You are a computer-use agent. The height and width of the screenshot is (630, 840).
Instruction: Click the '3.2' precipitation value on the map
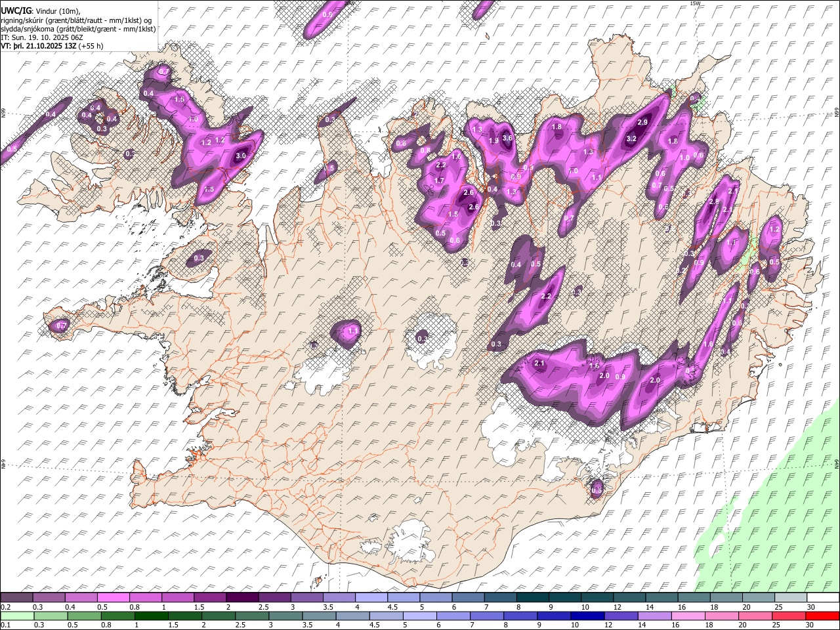click(631, 138)
